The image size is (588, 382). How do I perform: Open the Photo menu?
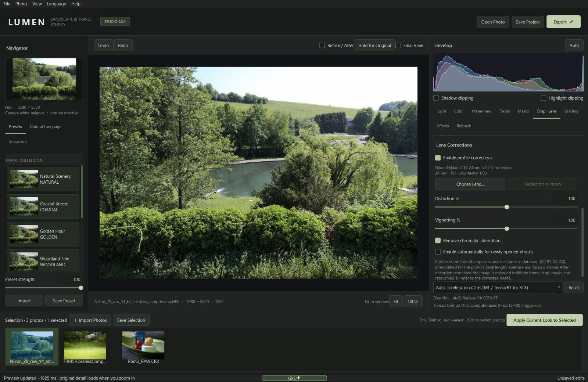pyautogui.click(x=21, y=4)
